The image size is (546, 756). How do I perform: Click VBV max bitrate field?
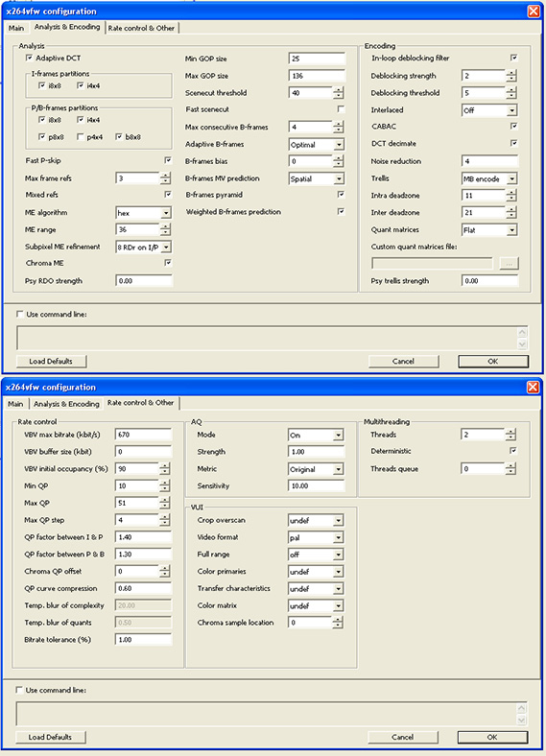143,435
